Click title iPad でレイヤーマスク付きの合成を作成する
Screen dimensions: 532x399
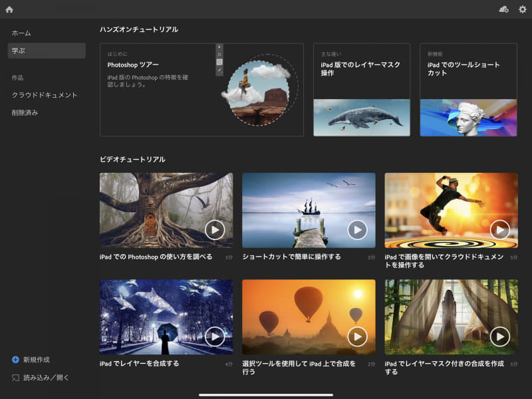coord(444,368)
